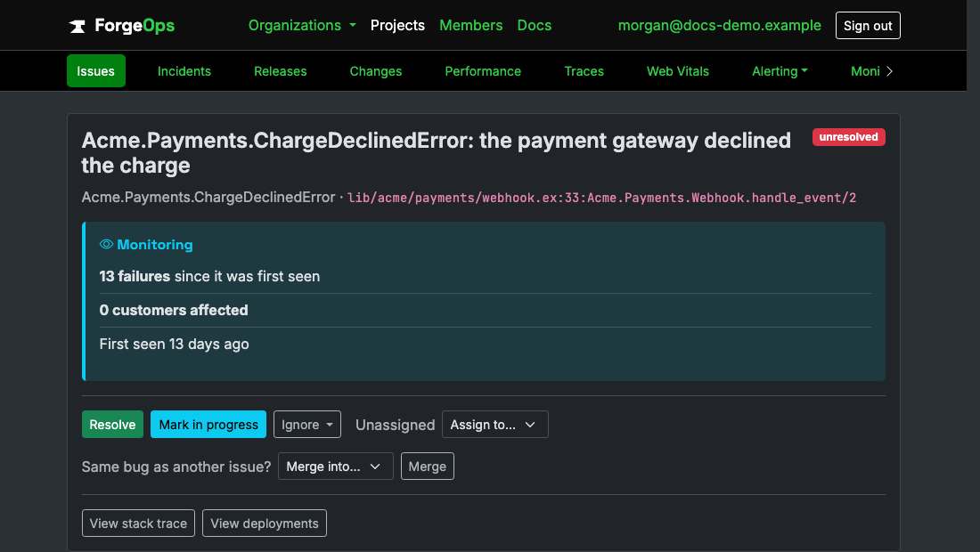
Task: Select the Issues tab
Action: 95,71
